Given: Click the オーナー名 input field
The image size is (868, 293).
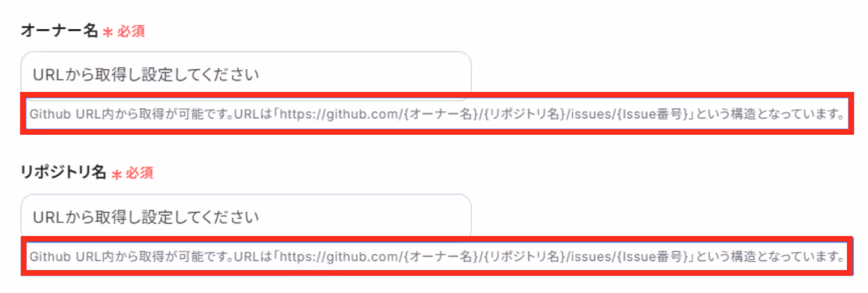Looking at the screenshot, I should point(246,75).
